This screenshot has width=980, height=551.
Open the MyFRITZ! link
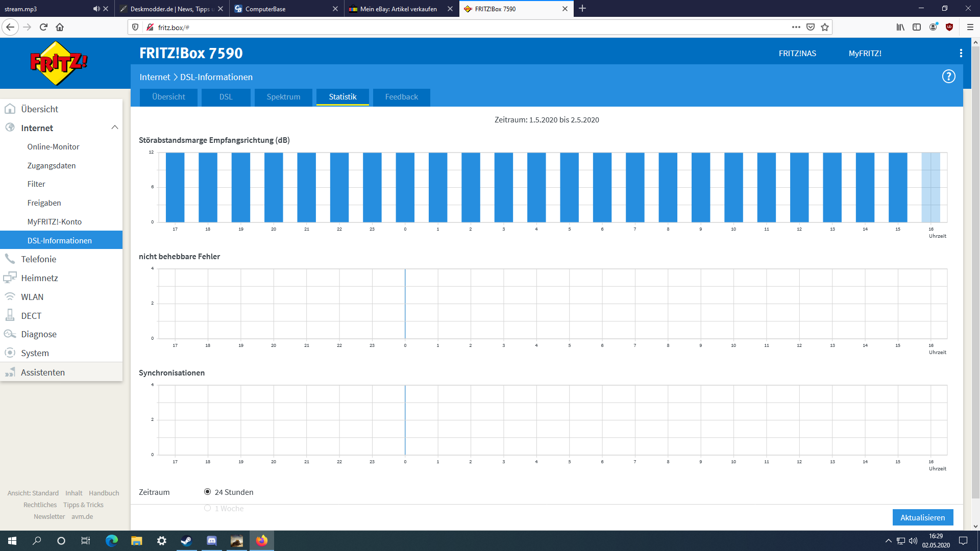coord(865,53)
